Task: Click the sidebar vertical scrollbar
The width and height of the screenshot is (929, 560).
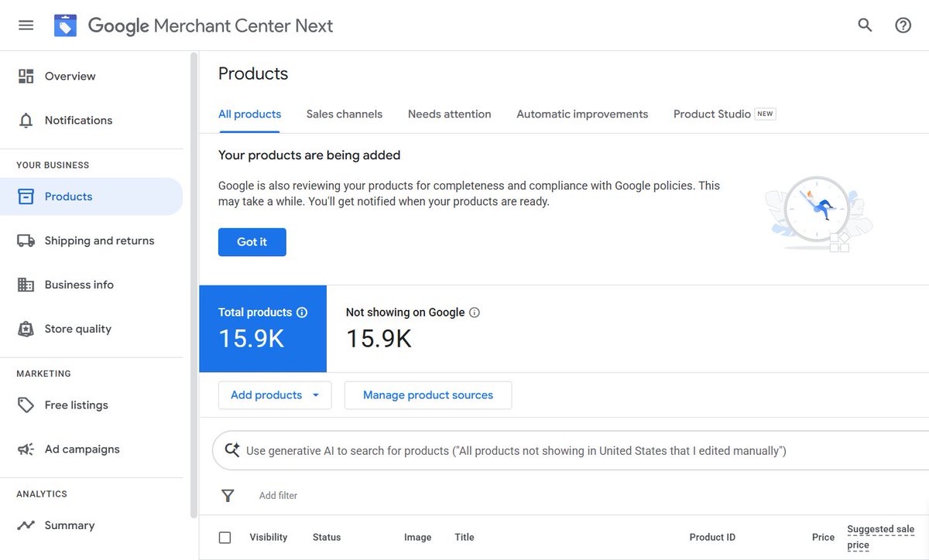Action: point(194,286)
